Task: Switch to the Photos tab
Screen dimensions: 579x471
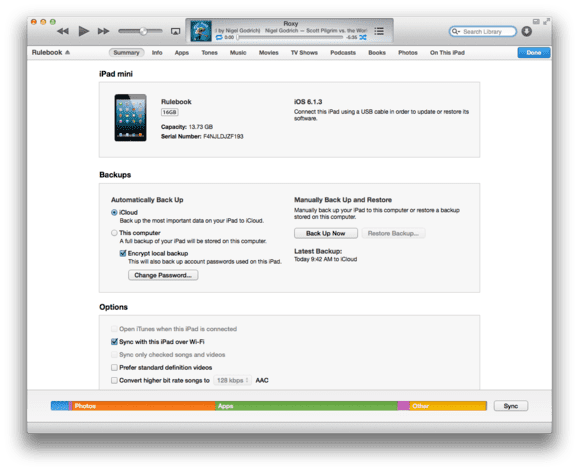Action: 408,52
